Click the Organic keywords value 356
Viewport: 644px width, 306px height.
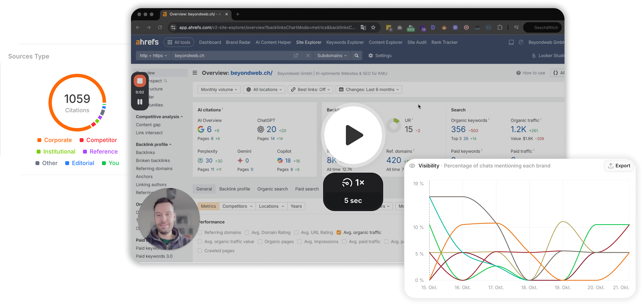(x=458, y=129)
